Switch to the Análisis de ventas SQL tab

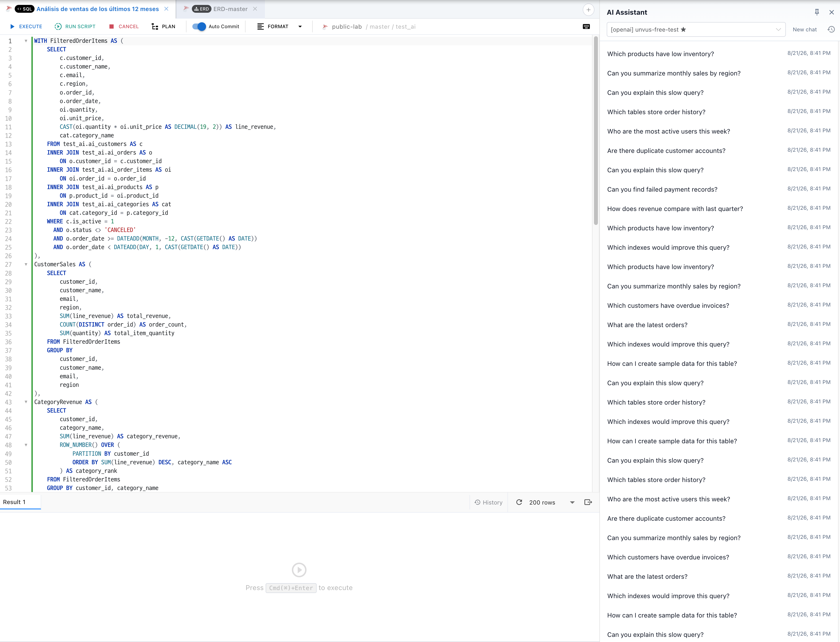click(x=98, y=9)
